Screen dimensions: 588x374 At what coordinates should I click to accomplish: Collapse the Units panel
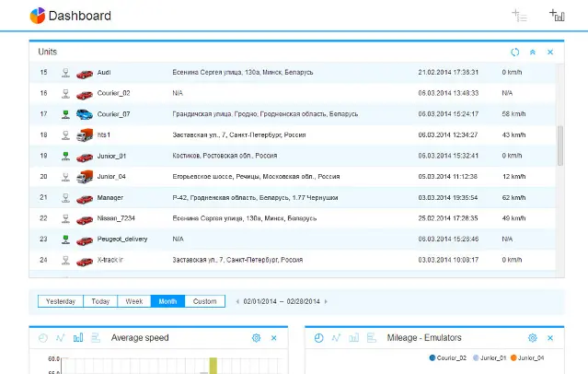pyautogui.click(x=533, y=53)
